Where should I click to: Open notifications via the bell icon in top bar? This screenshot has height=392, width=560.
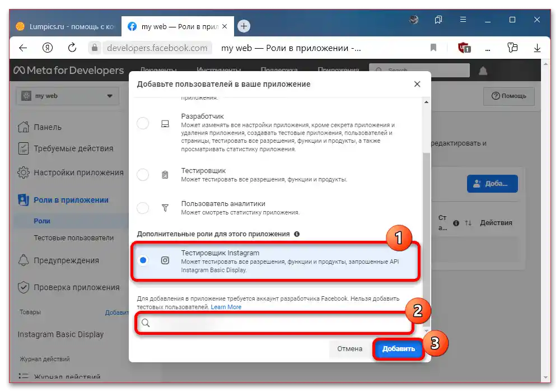click(482, 69)
